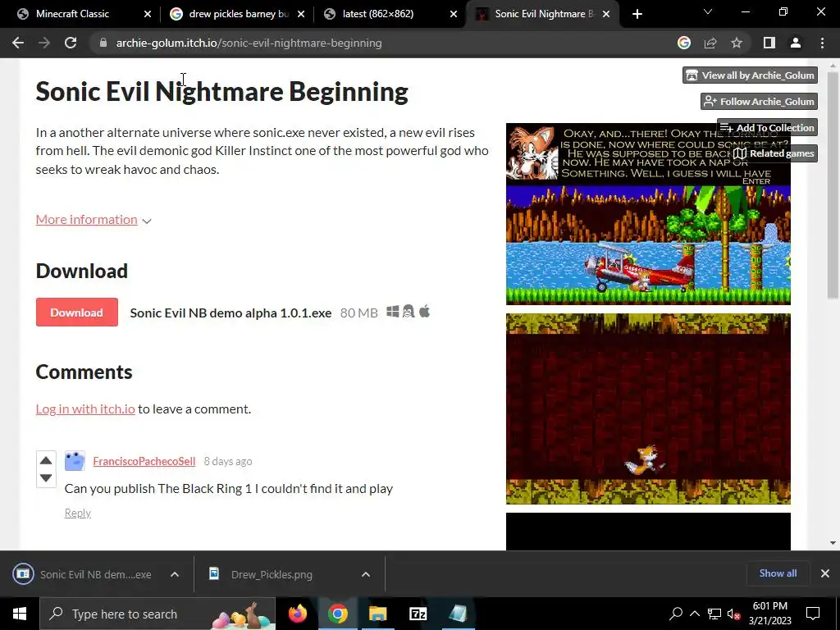The height and width of the screenshot is (630, 840).
Task: Open the notification center
Action: 813,614
